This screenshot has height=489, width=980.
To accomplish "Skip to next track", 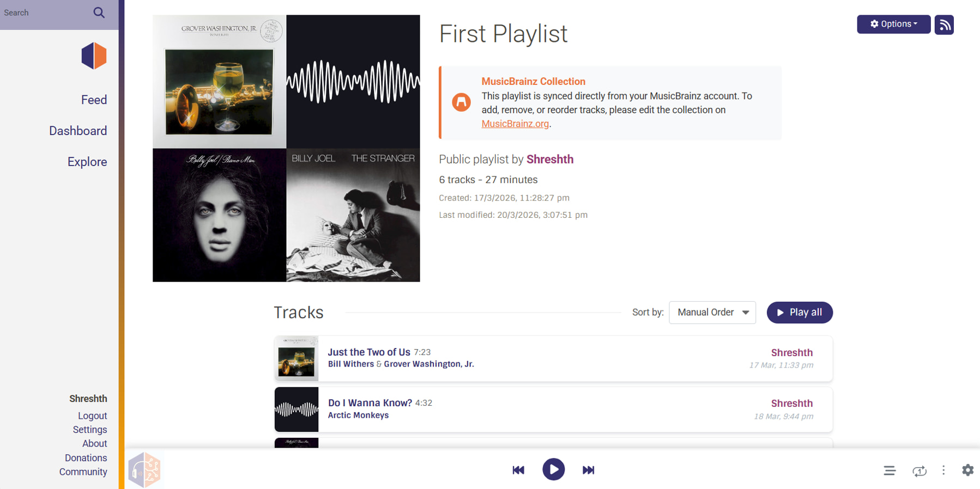I will [x=588, y=470].
